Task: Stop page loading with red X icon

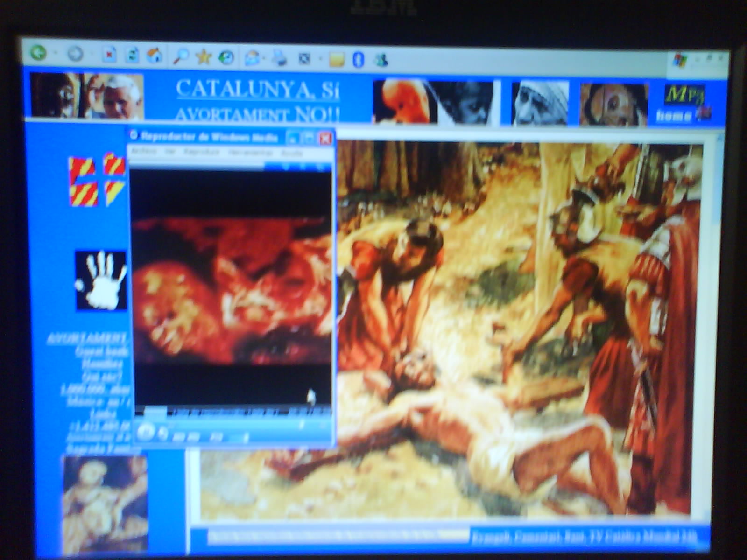Action: (x=109, y=55)
